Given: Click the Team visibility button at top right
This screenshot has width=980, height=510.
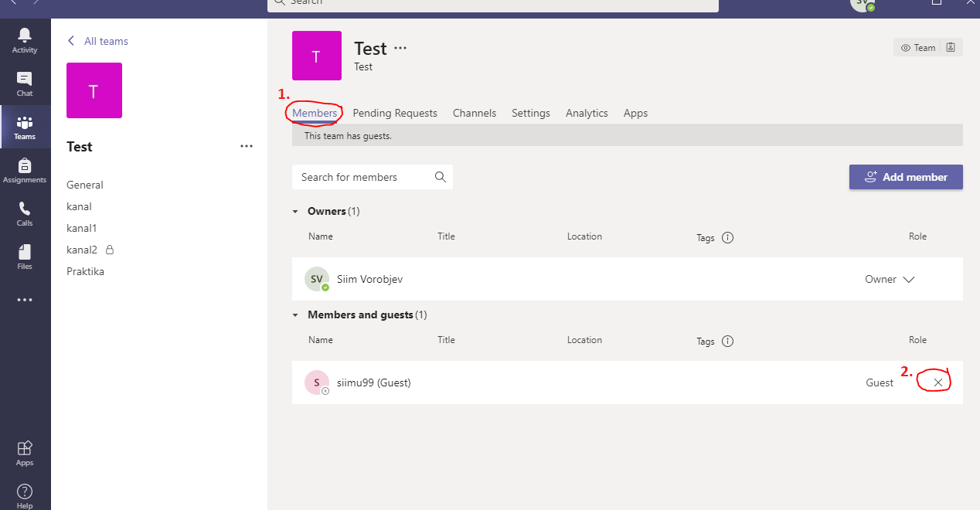Looking at the screenshot, I should (918, 48).
